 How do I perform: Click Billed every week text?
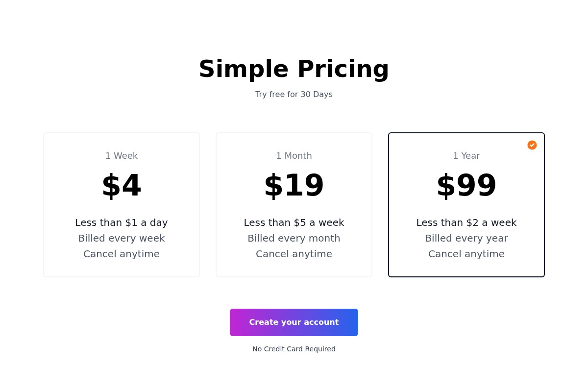(x=122, y=238)
